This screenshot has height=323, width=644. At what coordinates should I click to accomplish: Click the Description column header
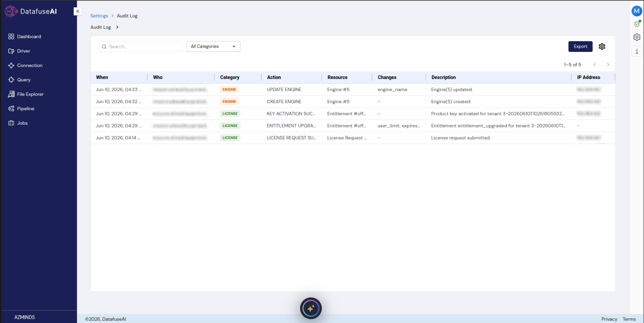tap(444, 77)
